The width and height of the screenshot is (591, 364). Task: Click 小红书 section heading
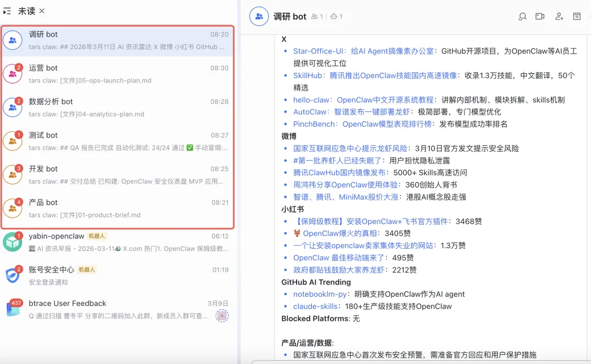292,209
